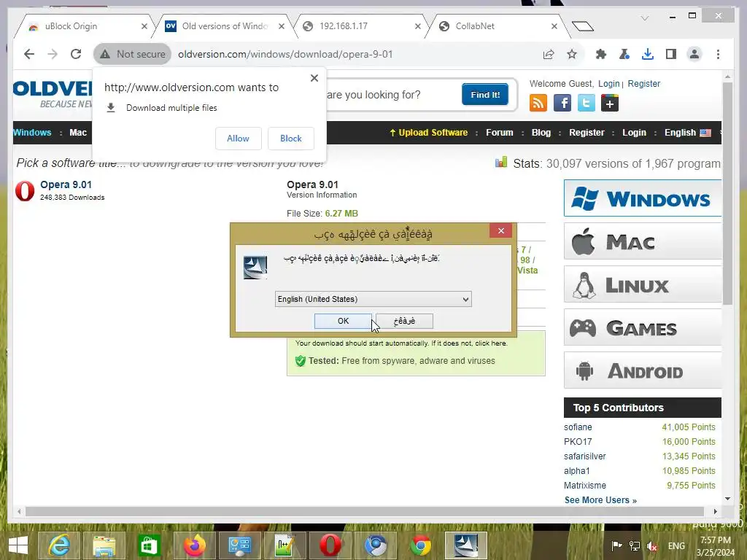Open the profile avatar icon

(694, 54)
